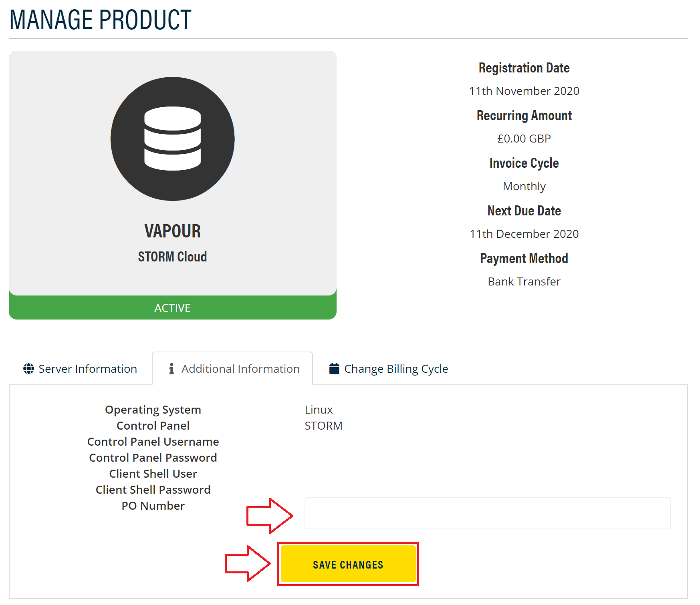
Task: Click the STORM control panel value
Action: [x=323, y=426]
